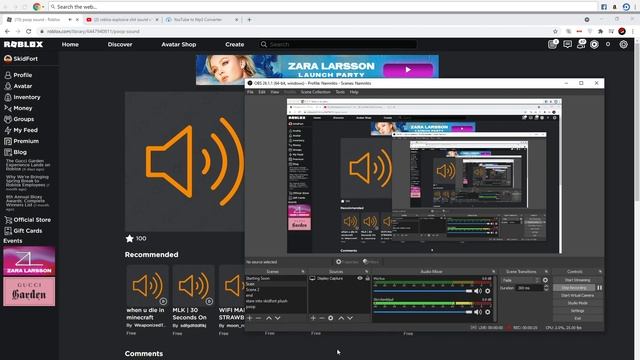Image resolution: width=640 pixels, height=360 pixels.
Task: Open the OBS Tools menu
Action: (340, 92)
